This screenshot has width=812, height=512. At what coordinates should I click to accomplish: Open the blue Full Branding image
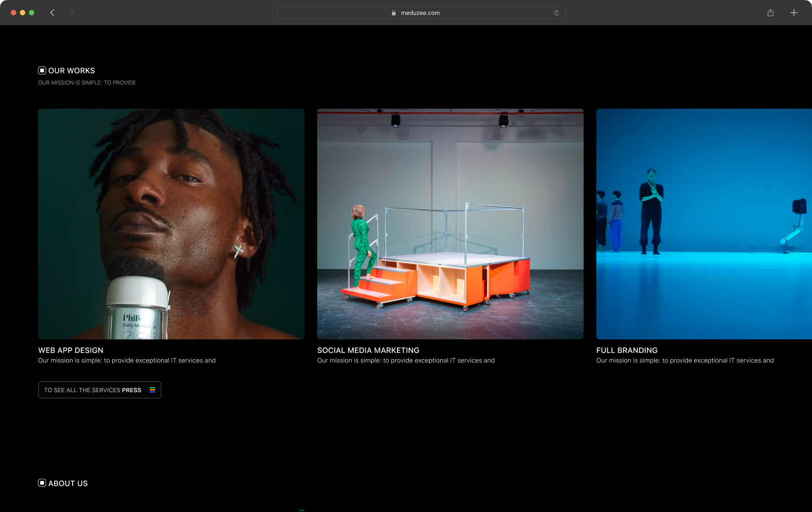click(704, 224)
